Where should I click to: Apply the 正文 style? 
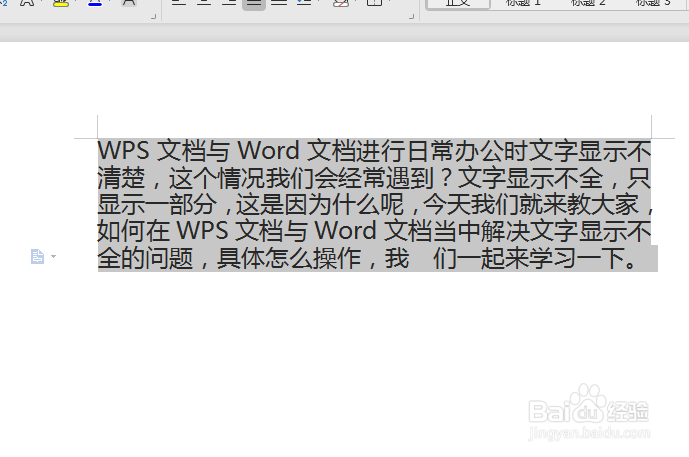pyautogui.click(x=458, y=4)
